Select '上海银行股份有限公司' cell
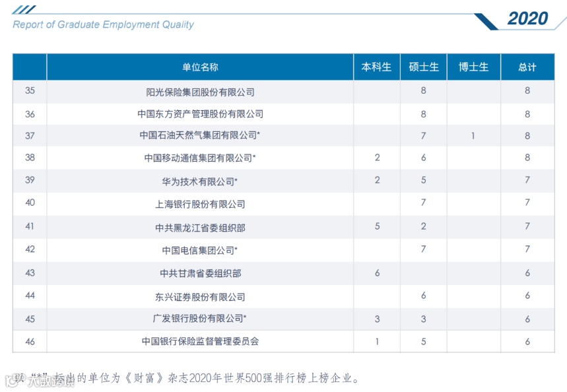The image size is (567, 392). point(200,204)
